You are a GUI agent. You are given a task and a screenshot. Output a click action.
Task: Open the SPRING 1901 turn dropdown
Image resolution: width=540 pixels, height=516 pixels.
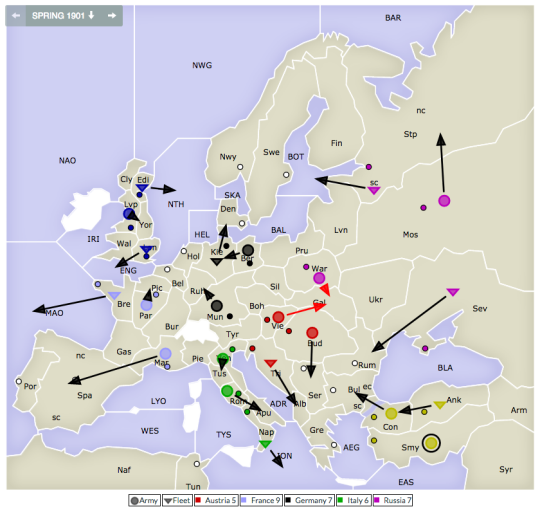63,16
